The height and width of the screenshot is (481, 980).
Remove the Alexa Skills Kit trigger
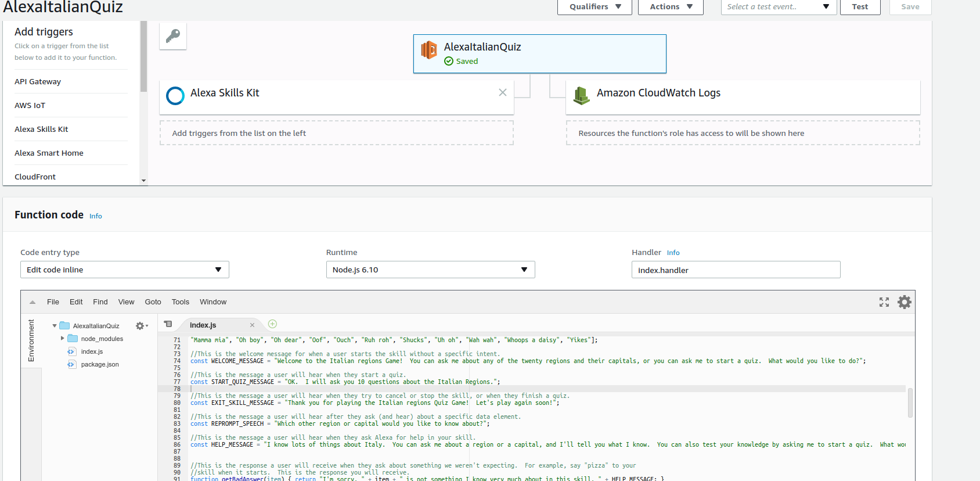[503, 92]
